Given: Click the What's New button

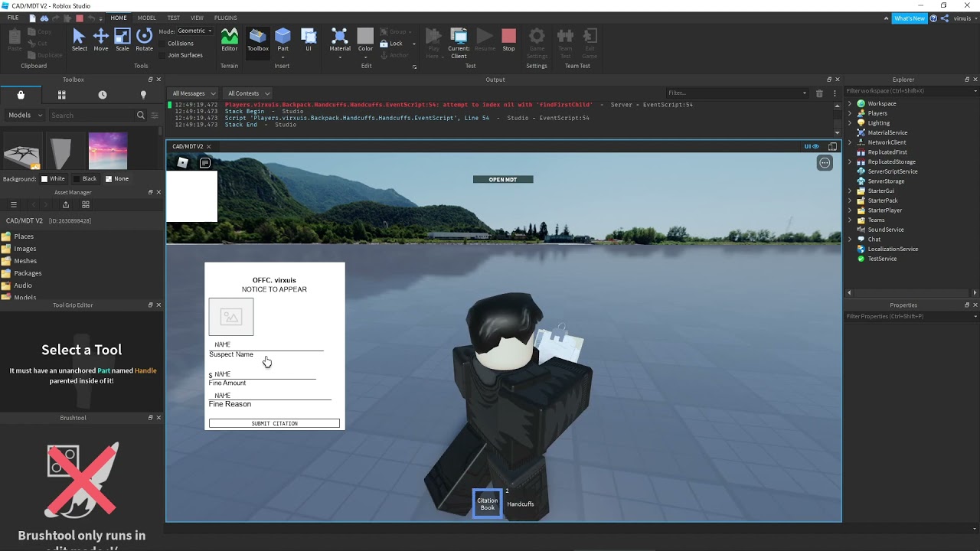Looking at the screenshot, I should 910,18.
